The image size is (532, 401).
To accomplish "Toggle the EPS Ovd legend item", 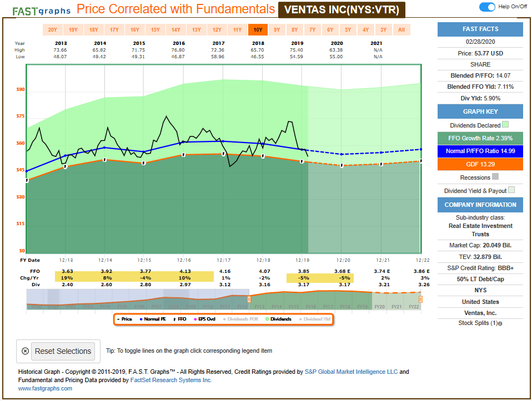I will click(204, 319).
